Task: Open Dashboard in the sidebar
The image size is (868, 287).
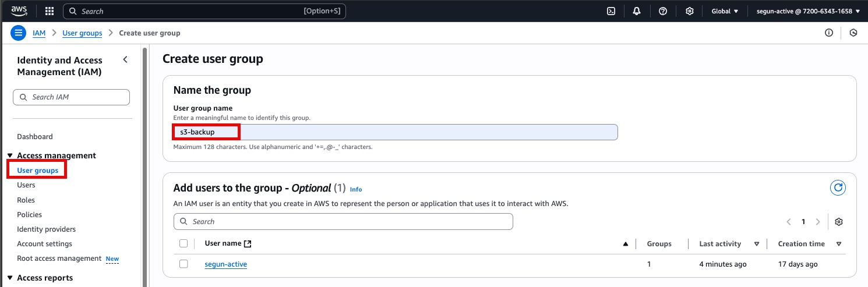Action: (35, 137)
